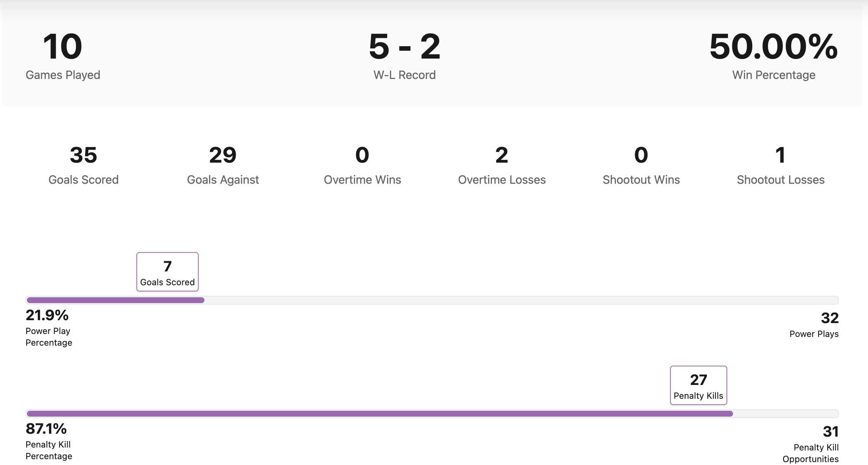Click the purple fill of the penalty kill bar

point(380,414)
